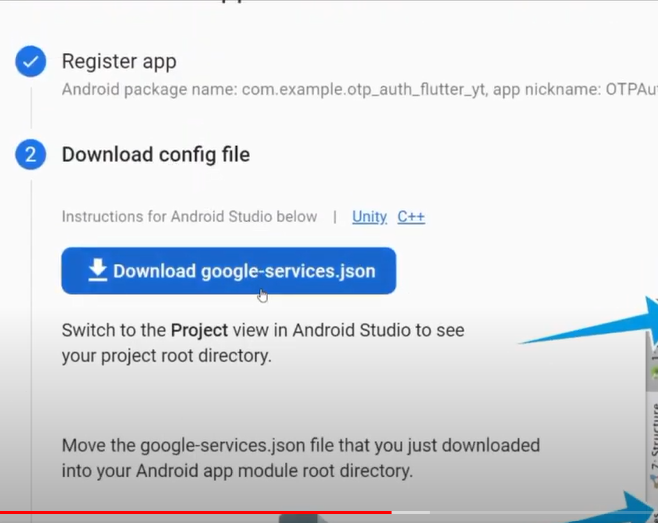The height and width of the screenshot is (523, 658).
Task: Click the "your project root directory" text line
Action: point(166,355)
